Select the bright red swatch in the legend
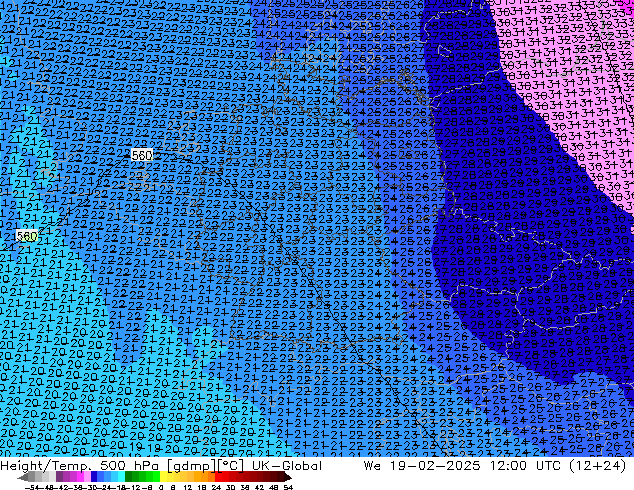Viewport: 634px width, 490px height. pyautogui.click(x=218, y=477)
